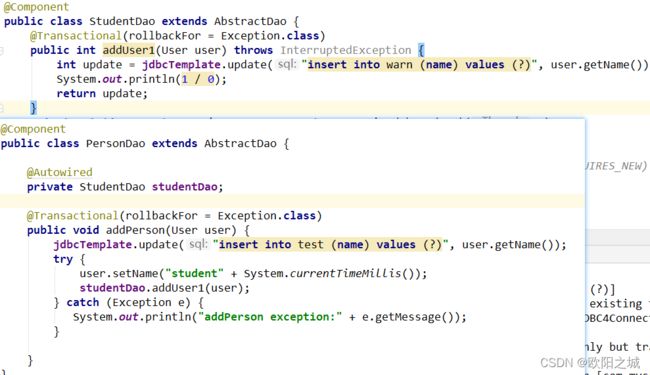Click @Transactional annotation above addUser1

point(75,36)
